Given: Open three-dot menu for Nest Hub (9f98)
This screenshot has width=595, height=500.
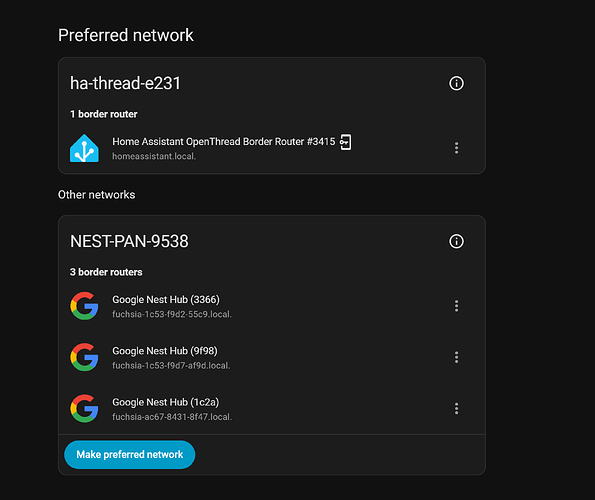Looking at the screenshot, I should click(x=456, y=357).
